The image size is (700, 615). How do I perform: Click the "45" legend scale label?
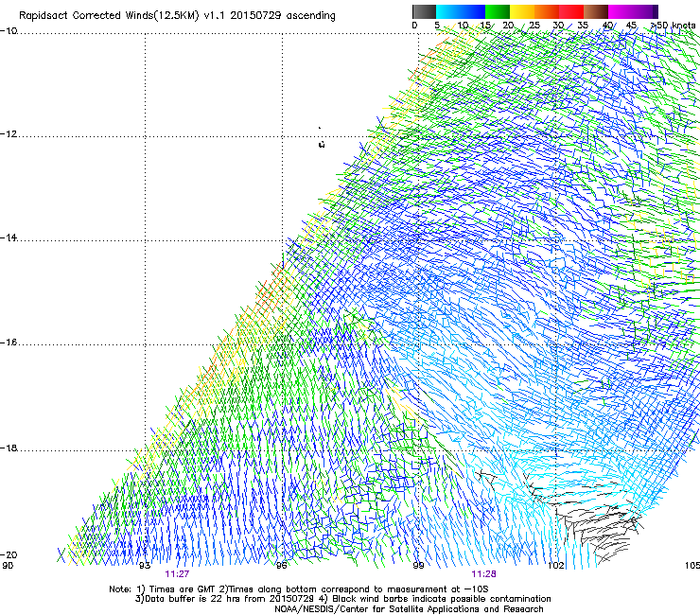tap(631, 26)
